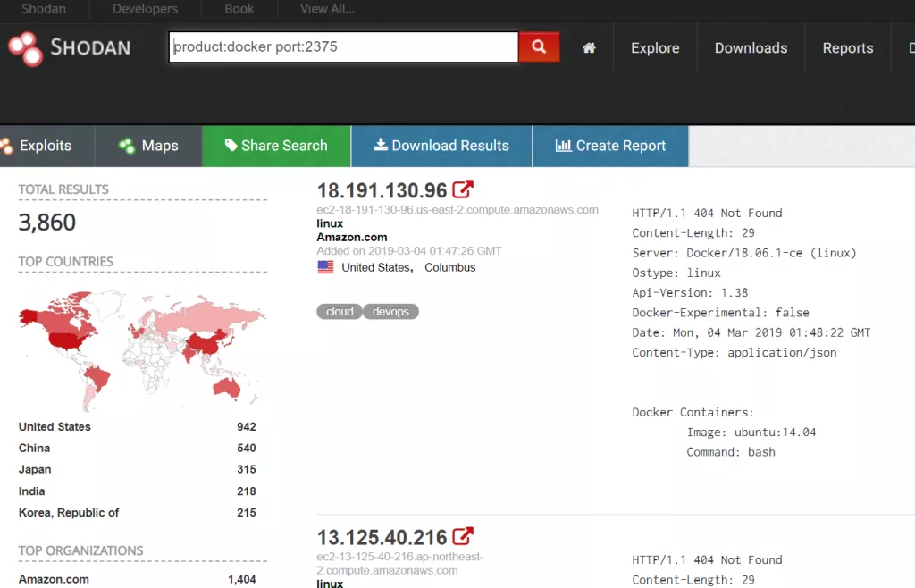Open the Reports menu item

point(848,48)
